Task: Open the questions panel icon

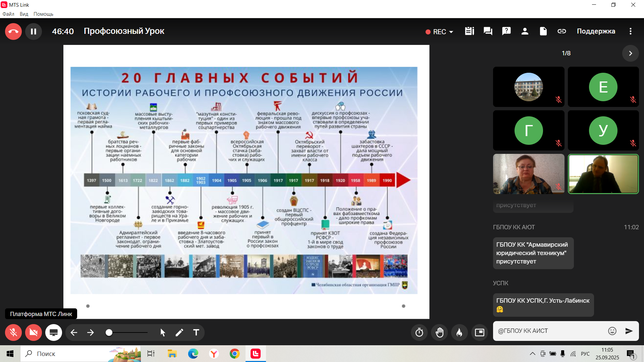Action: 506,31
